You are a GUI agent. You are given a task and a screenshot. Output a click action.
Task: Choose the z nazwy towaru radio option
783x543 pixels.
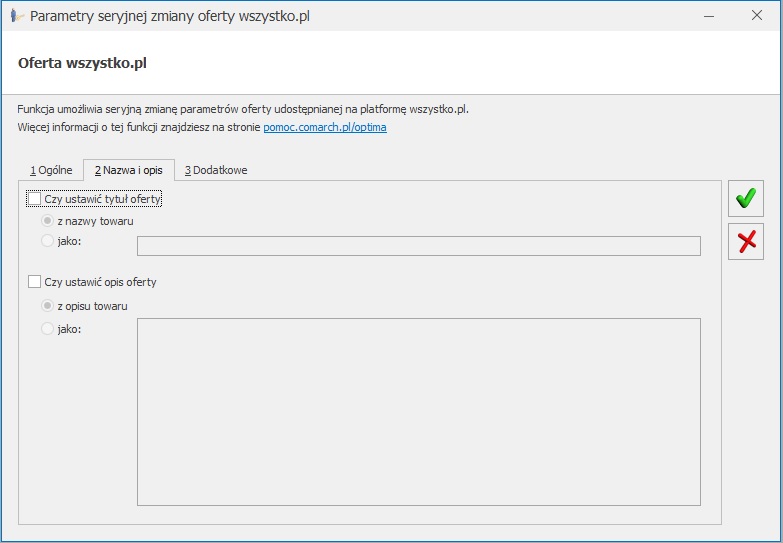pos(47,221)
